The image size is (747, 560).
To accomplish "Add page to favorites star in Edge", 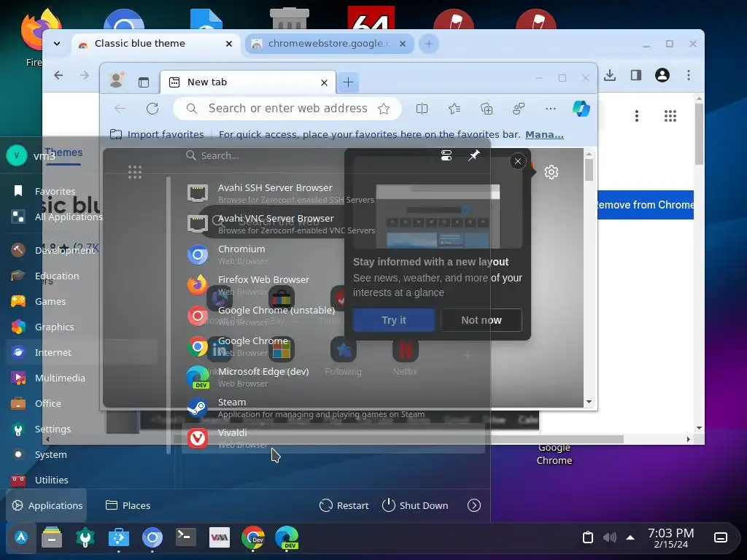I will [384, 109].
